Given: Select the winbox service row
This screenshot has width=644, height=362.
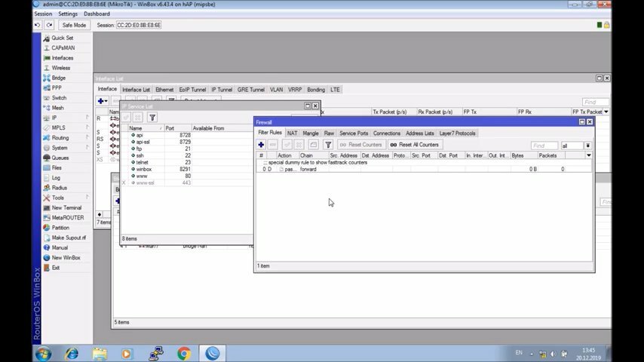Looking at the screenshot, I should click(x=187, y=169).
